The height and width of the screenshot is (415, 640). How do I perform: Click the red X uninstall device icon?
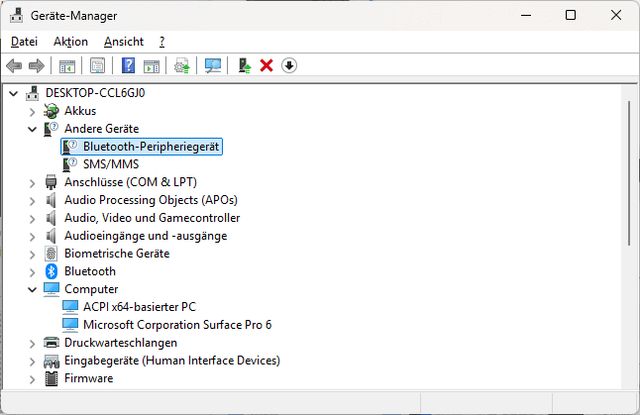[x=266, y=66]
